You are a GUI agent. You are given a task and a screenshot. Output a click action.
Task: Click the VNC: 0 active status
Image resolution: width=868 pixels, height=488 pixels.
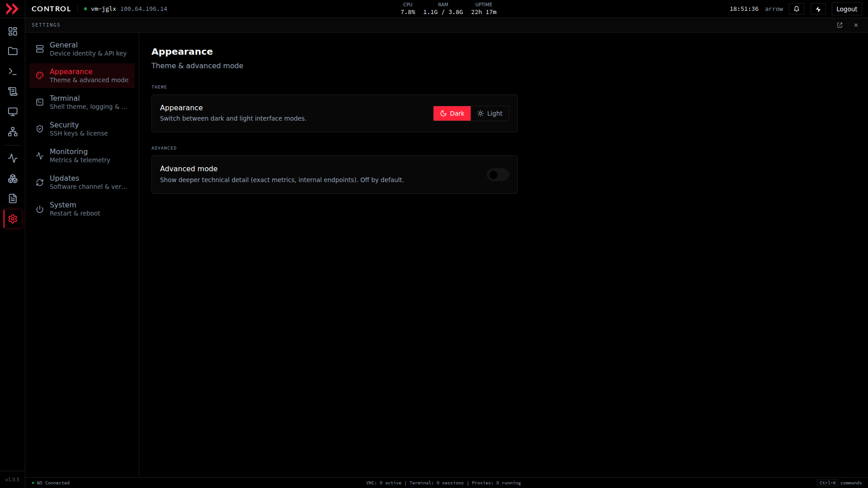(384, 483)
